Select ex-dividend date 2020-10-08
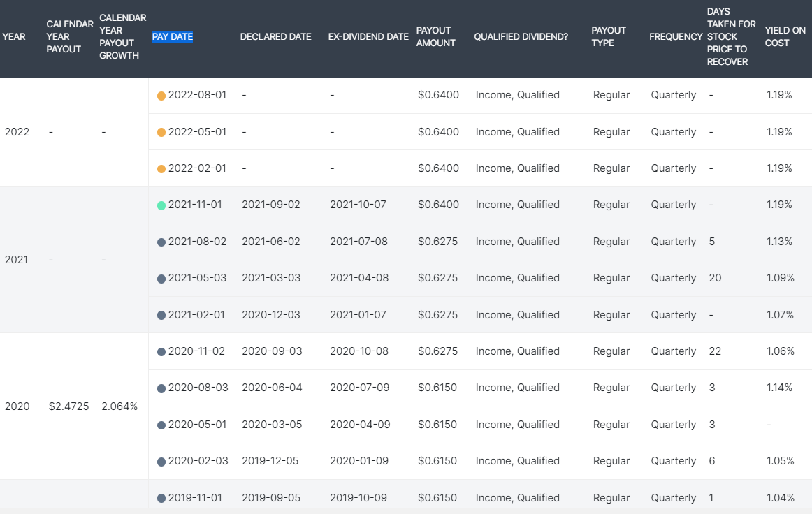 [359, 351]
